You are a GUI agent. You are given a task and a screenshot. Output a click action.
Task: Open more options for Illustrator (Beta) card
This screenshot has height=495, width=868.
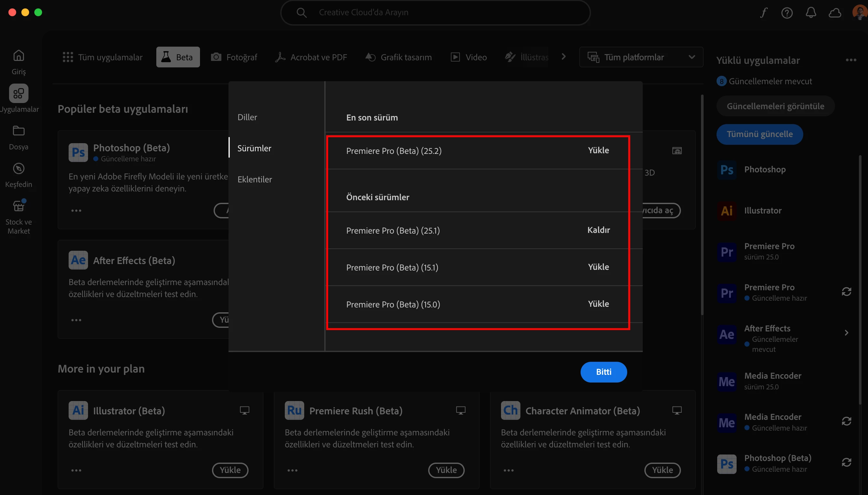[x=76, y=470]
